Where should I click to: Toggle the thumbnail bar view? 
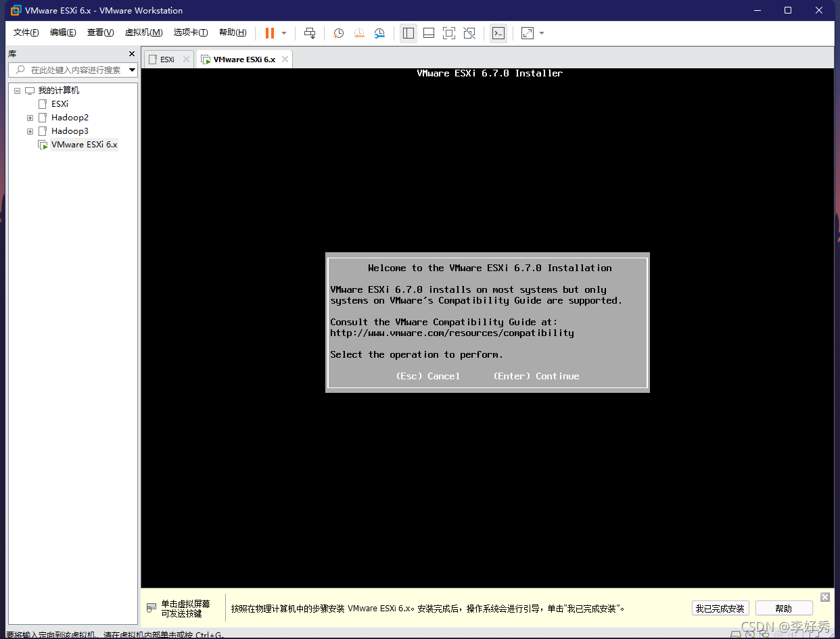pos(428,33)
